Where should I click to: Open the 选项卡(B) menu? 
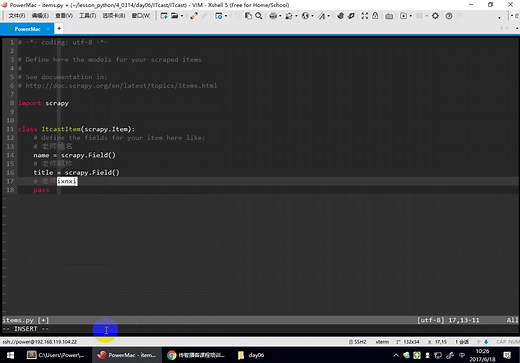tap(114, 16)
